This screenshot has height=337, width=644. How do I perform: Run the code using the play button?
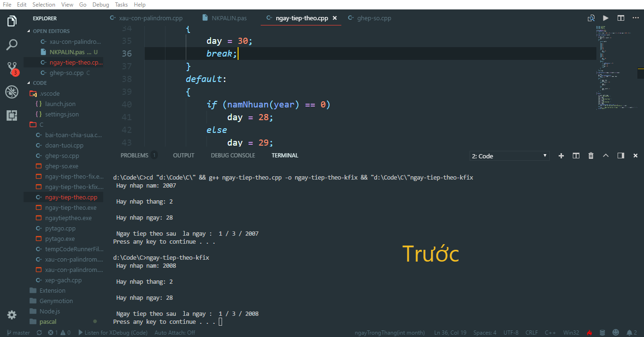click(x=605, y=17)
